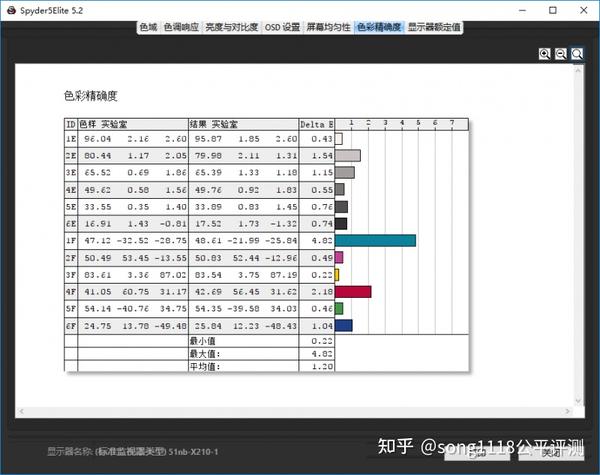Open the 亮度与对比度 tab

232,27
